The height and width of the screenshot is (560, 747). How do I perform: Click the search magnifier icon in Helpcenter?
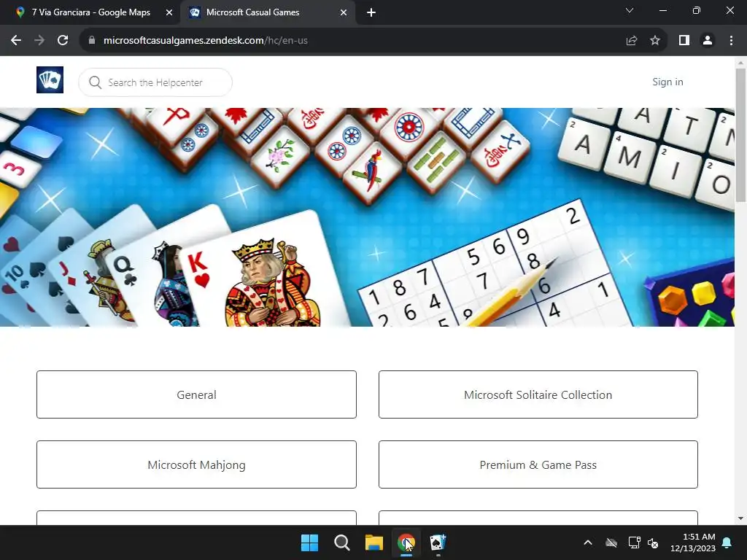click(96, 82)
